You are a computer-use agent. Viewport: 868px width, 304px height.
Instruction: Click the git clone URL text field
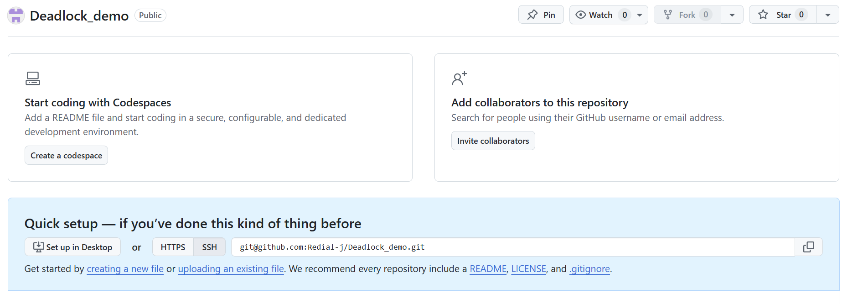512,247
